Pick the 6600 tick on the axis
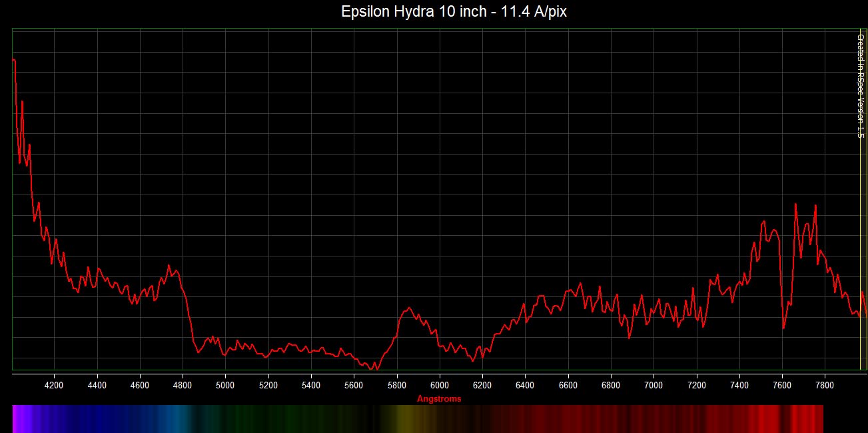868x433 pixels. 568,385
